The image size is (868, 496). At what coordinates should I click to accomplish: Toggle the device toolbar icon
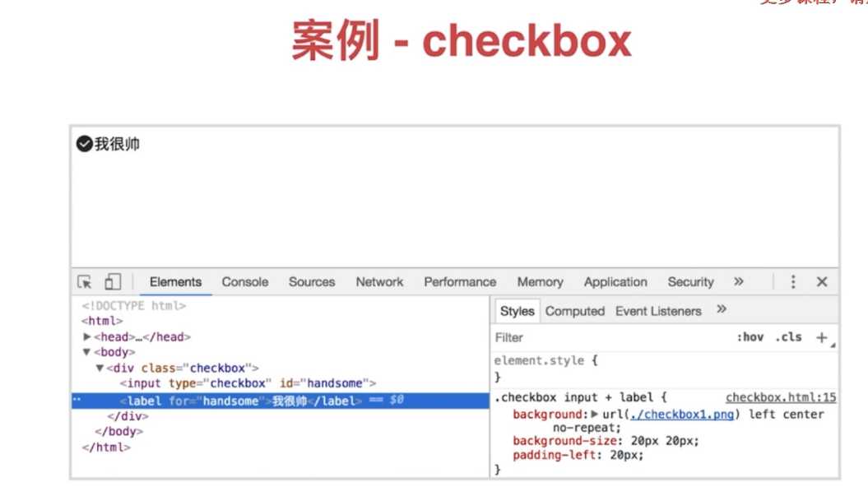(x=113, y=282)
